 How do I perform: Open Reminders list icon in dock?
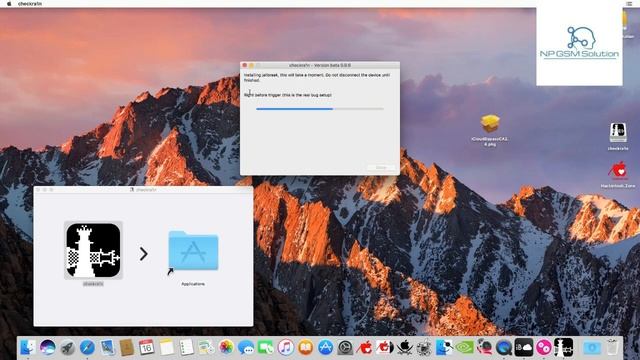(x=187, y=348)
